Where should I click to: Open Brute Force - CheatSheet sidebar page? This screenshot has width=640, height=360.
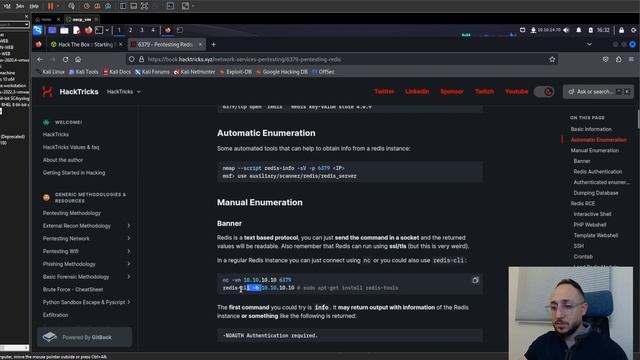click(x=73, y=289)
